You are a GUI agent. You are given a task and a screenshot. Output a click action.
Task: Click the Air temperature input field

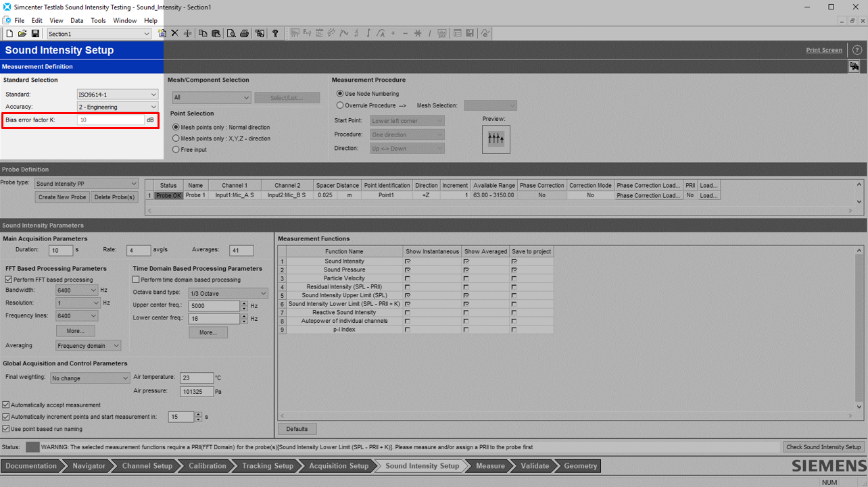[197, 378]
